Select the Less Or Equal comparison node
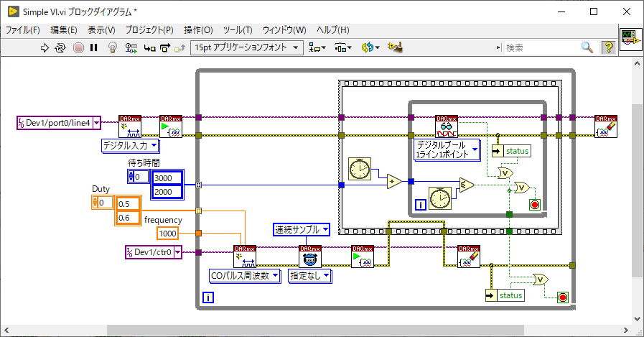This screenshot has height=337, width=644. pyautogui.click(x=467, y=185)
